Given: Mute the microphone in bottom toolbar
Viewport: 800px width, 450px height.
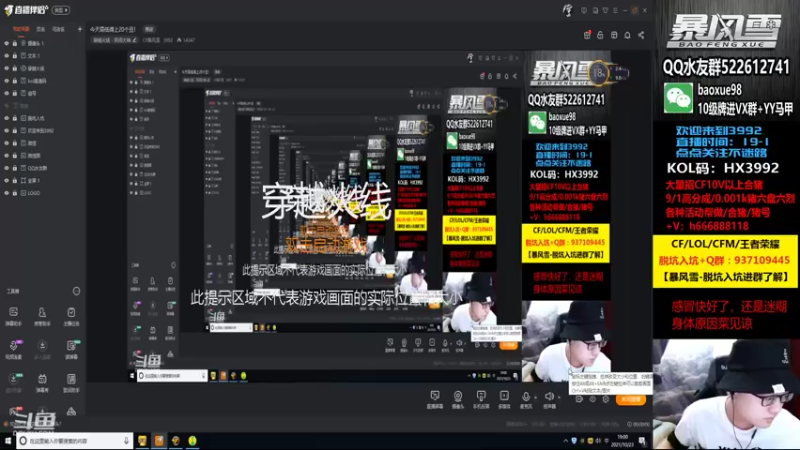Looking at the screenshot, I should [x=525, y=398].
